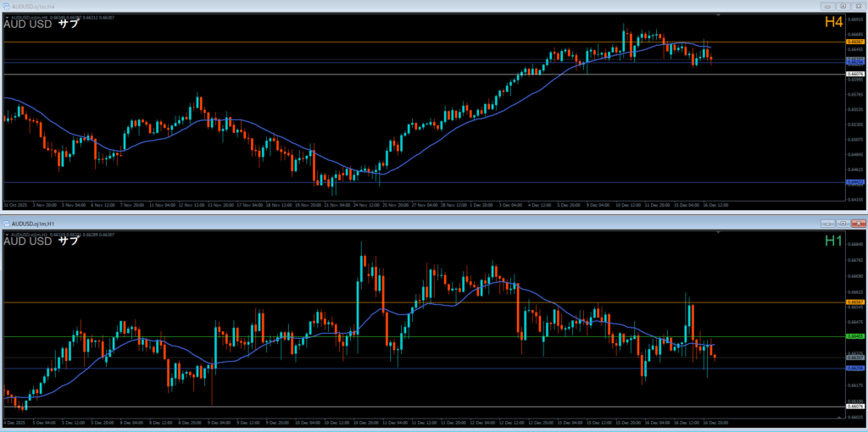
Task: Click the AUD USD label on H4 chart
Action: pos(28,24)
